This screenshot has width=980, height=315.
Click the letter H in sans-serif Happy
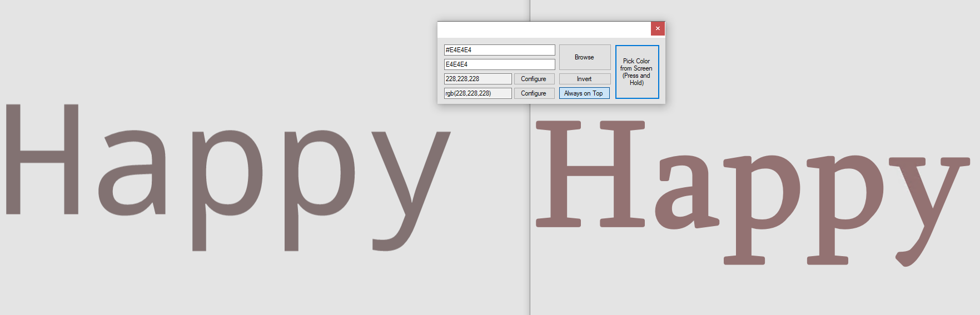pos(42,158)
